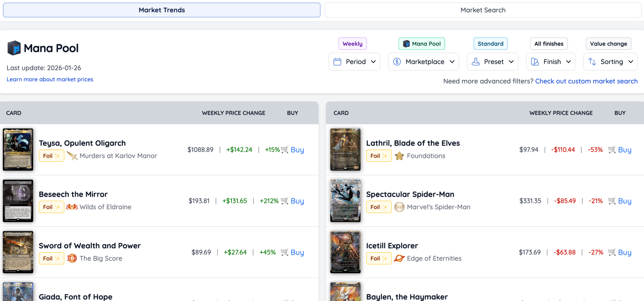Buy Teysa, Opulent Oligarch
The image size is (644, 301).
pyautogui.click(x=297, y=150)
